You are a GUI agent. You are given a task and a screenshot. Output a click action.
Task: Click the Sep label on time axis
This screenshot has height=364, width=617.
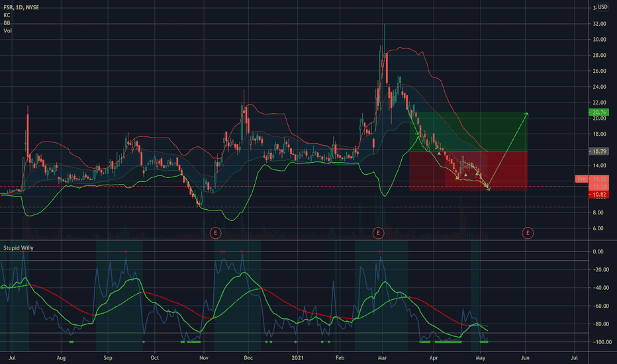[108, 357]
